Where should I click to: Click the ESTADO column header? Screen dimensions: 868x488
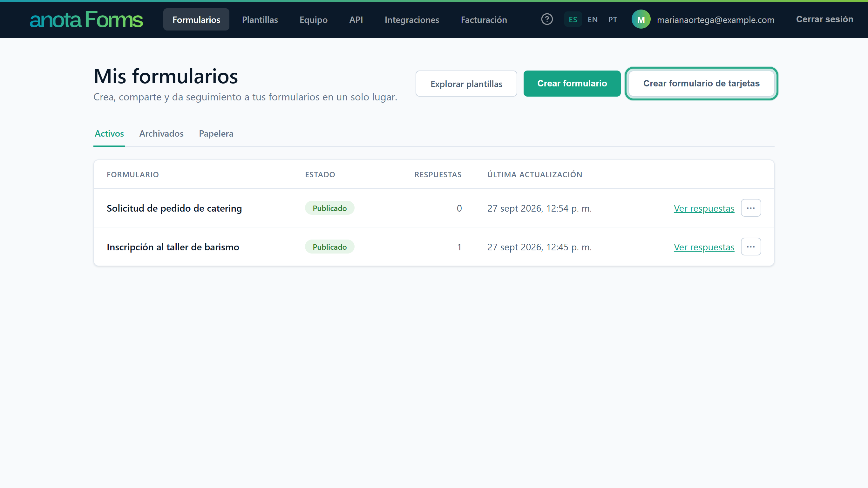pyautogui.click(x=320, y=174)
